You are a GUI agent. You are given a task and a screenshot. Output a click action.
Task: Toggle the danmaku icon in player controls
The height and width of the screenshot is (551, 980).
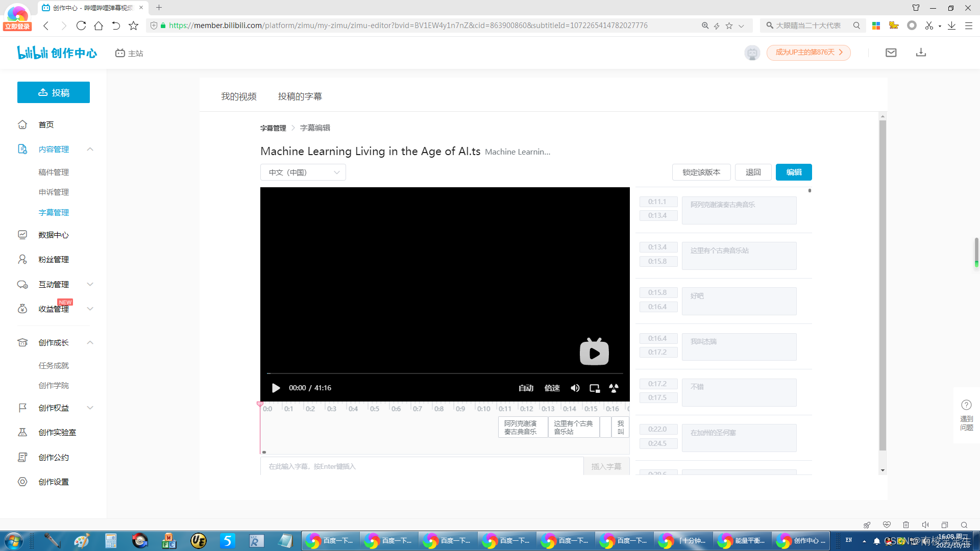click(x=614, y=388)
